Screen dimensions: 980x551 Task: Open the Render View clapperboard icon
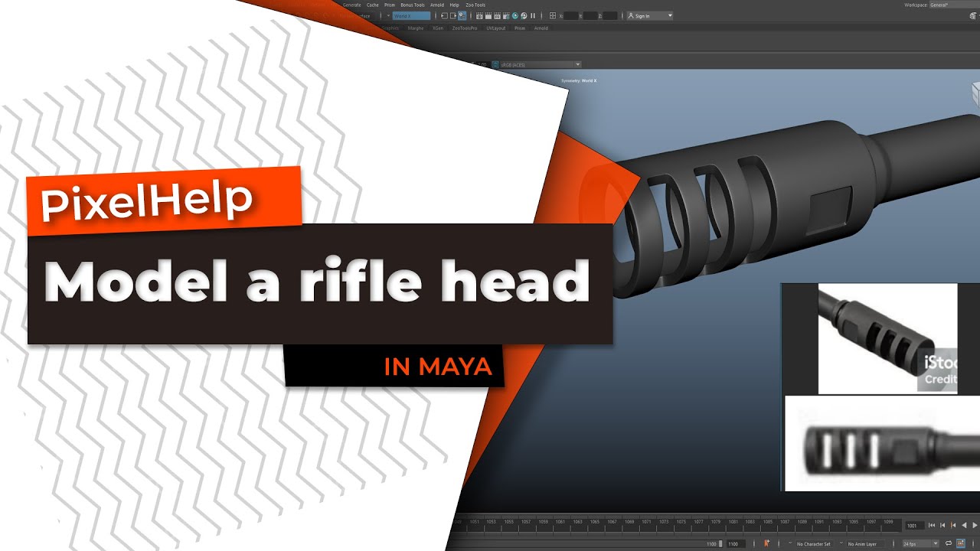pyautogui.click(x=479, y=16)
